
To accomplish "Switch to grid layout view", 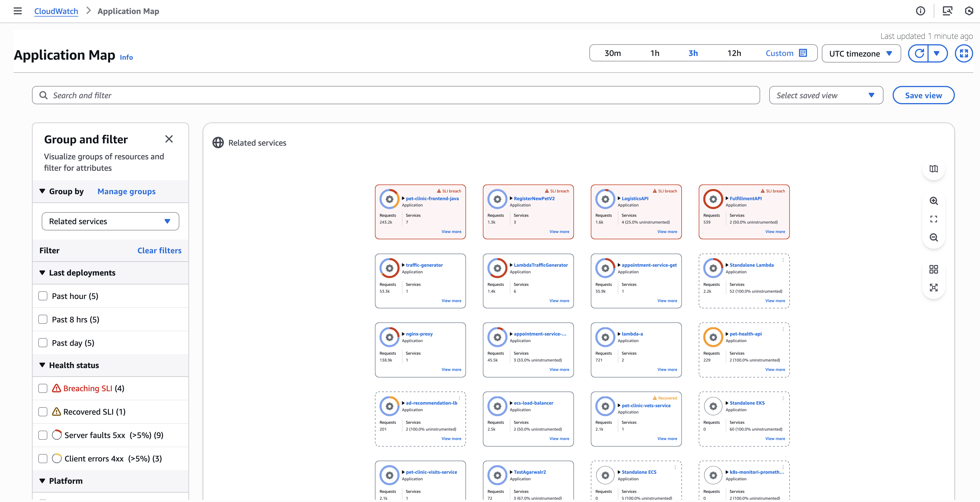I will click(933, 269).
